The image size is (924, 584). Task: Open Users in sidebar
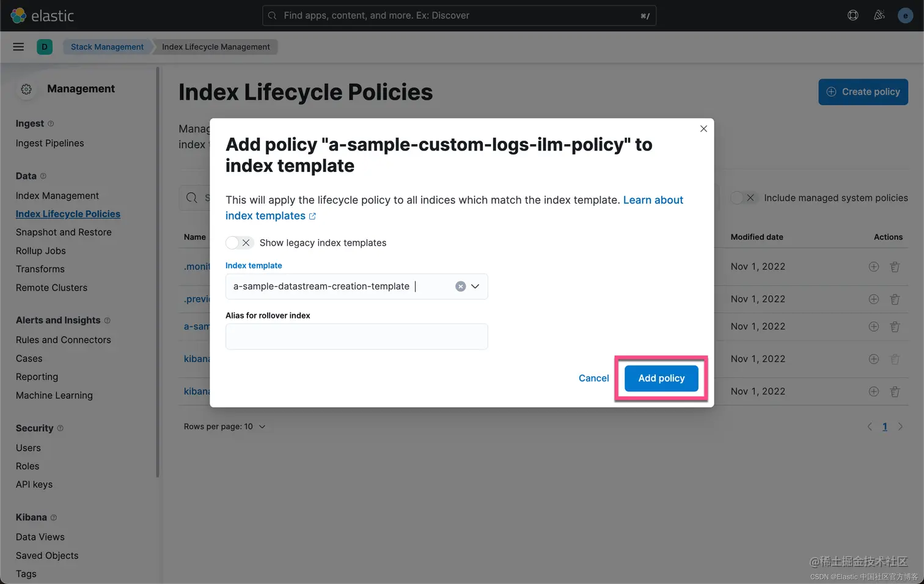pyautogui.click(x=28, y=448)
